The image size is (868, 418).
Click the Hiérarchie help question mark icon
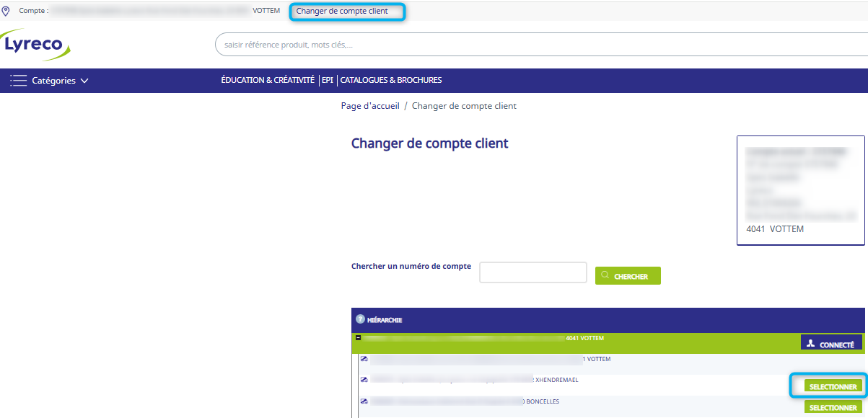(360, 319)
